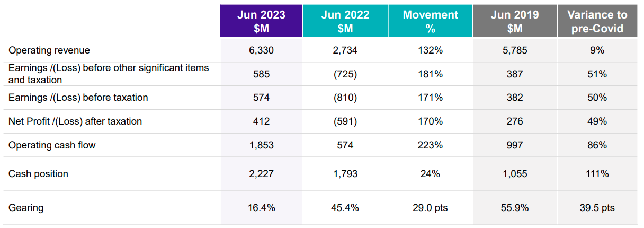Screen dimensions: 644x228
Task: Select the Operating cash flow row label
Action: [x=52, y=145]
